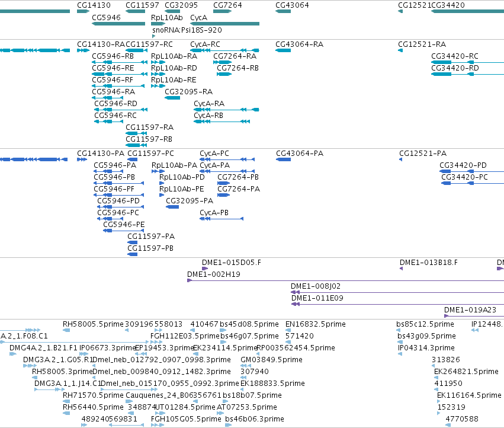Image resolution: width=504 pixels, height=428 pixels.
Task: Click the CG7264-RB transcript label
Action: point(238,68)
